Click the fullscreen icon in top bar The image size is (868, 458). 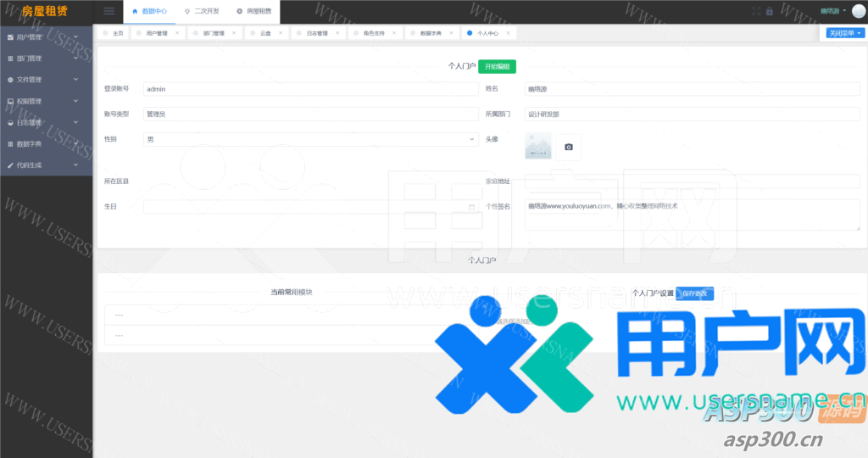coord(756,11)
